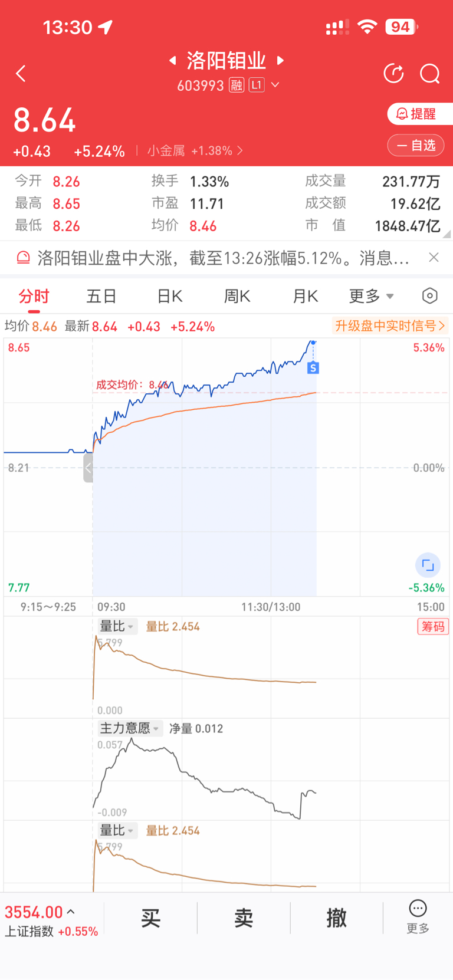Refresh quote with circular arrow icon
Image resolution: width=453 pixels, height=980 pixels.
click(393, 74)
